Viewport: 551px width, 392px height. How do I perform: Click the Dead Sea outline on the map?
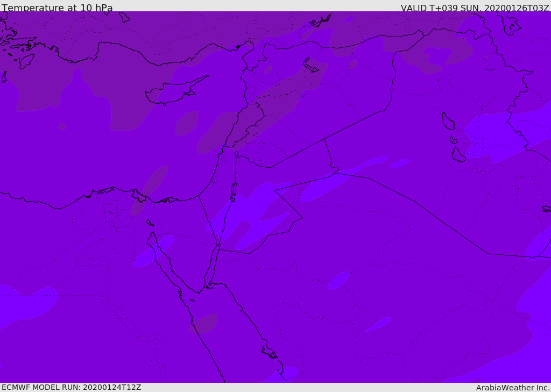[x=234, y=191]
